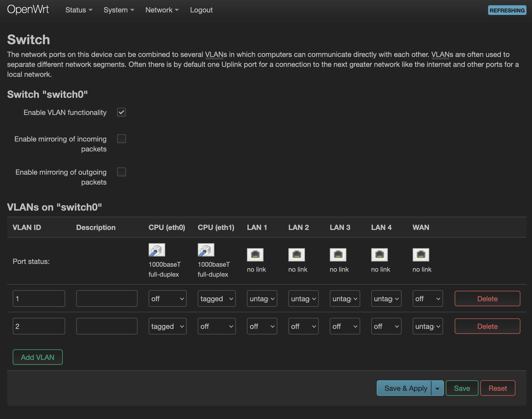Click the OpenWrt logo
The height and width of the screenshot is (419, 532).
click(28, 10)
